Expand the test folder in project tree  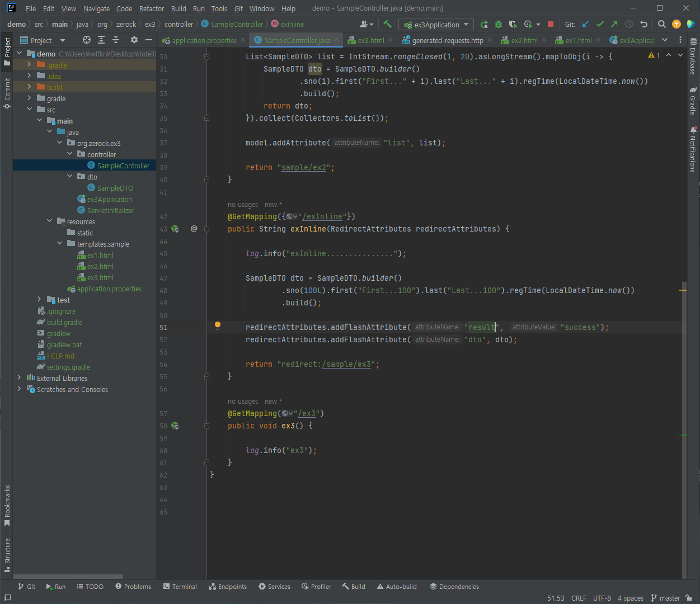pyautogui.click(x=39, y=300)
